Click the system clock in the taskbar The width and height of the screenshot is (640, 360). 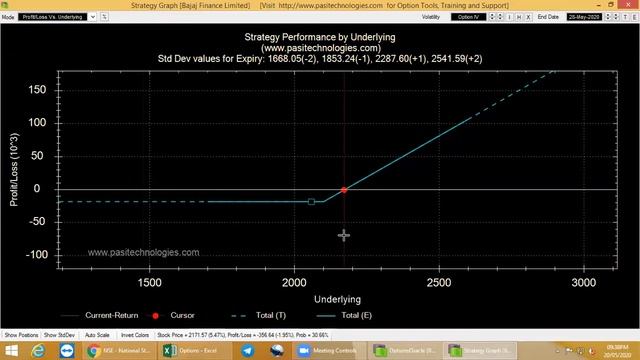[617, 351]
